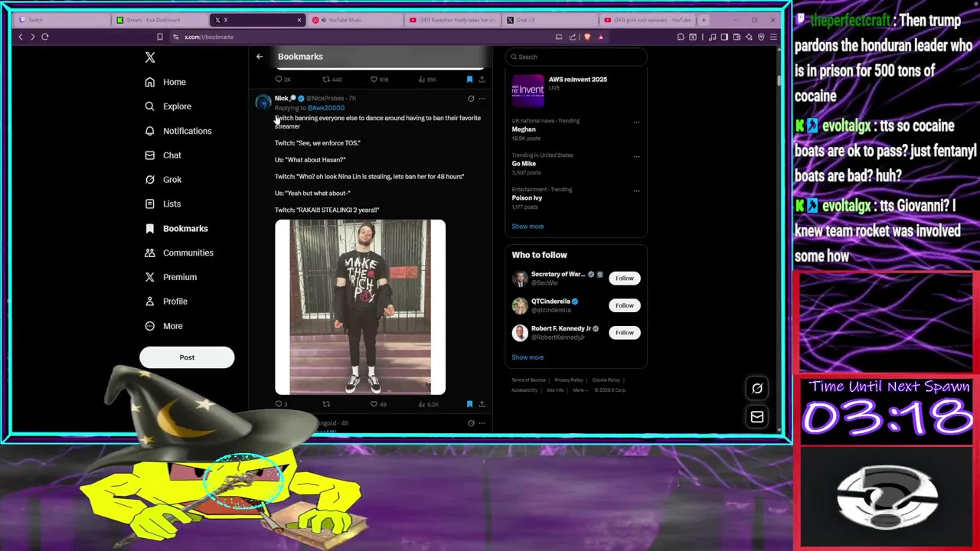Click the Grok icon on the next tweet, posted 4h ago
The width and height of the screenshot is (980, 551).
click(471, 423)
